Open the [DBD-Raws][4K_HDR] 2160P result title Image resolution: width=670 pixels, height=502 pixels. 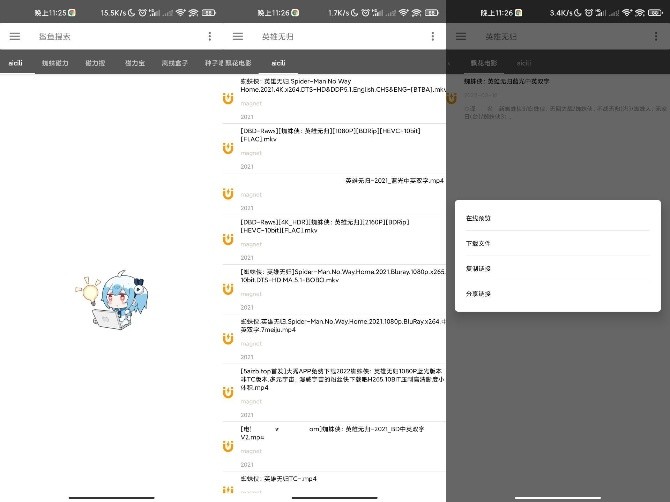coord(325,226)
